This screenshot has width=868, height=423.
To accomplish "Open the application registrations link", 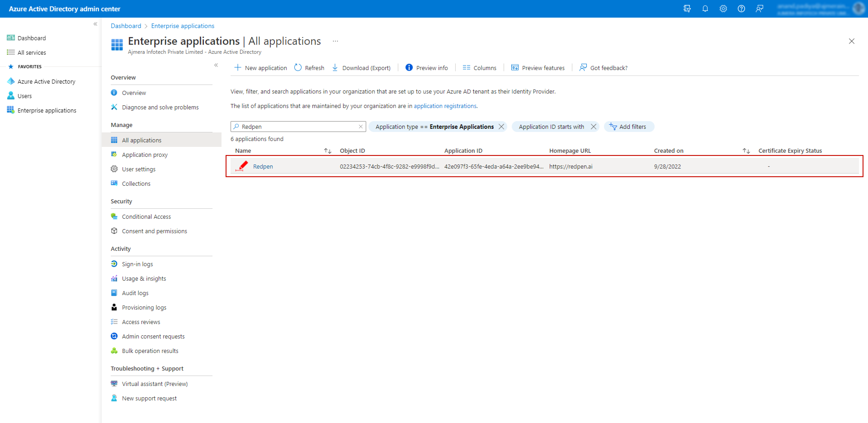I will click(x=445, y=106).
